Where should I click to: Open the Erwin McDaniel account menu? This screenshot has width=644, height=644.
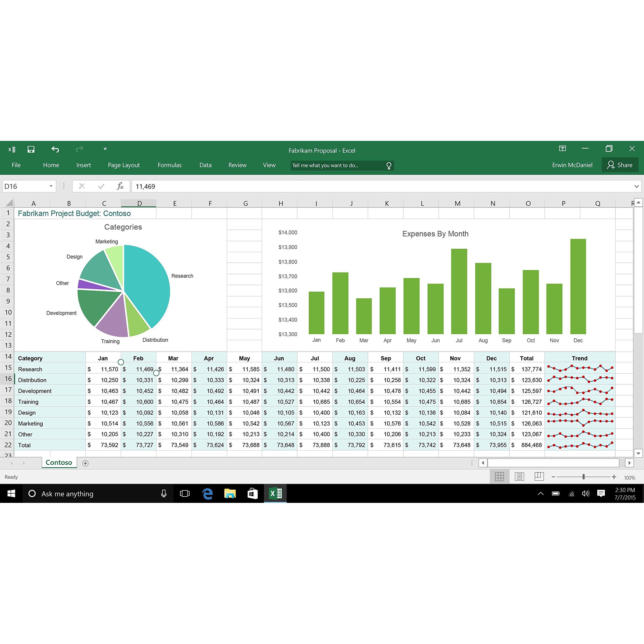point(572,165)
